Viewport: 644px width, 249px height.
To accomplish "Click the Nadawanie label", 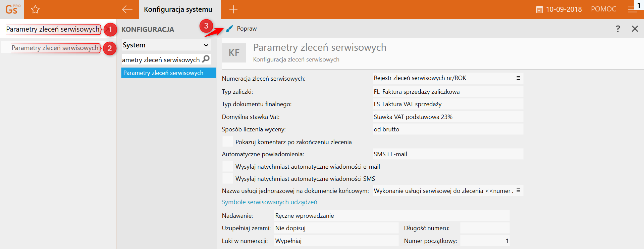I will pos(237,216).
